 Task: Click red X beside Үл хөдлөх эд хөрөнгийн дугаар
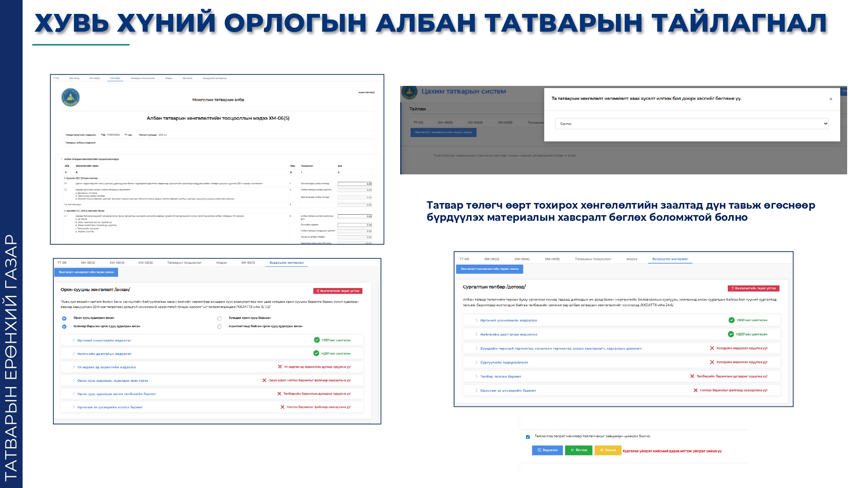[280, 367]
